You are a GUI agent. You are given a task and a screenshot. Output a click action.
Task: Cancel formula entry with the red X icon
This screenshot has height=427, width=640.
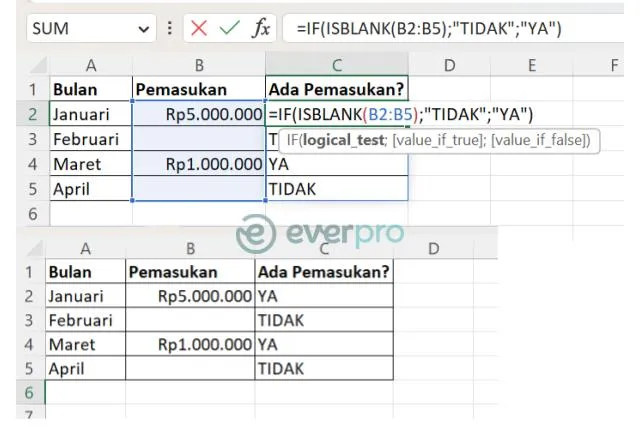(199, 29)
